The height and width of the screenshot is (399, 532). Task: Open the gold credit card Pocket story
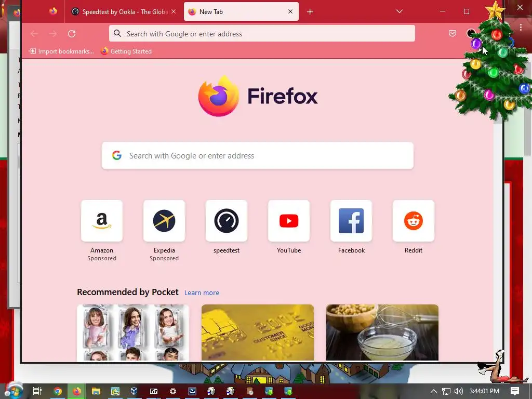coord(258,332)
